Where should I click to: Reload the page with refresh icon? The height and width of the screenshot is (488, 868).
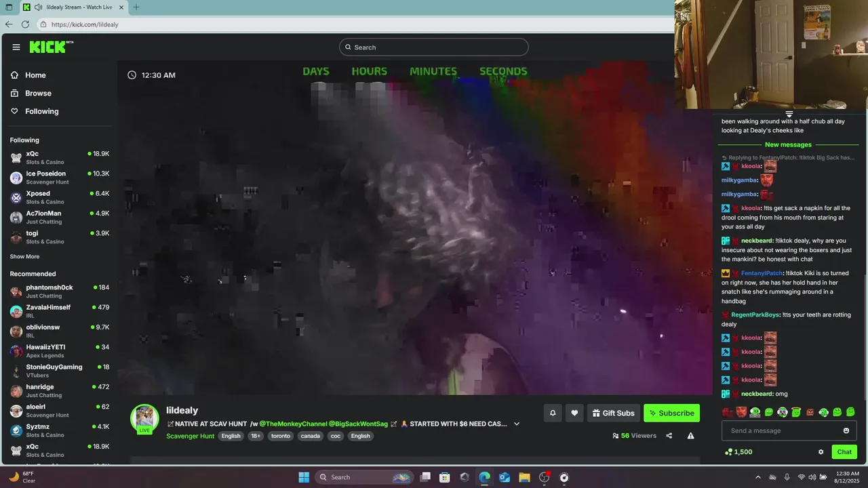[25, 24]
